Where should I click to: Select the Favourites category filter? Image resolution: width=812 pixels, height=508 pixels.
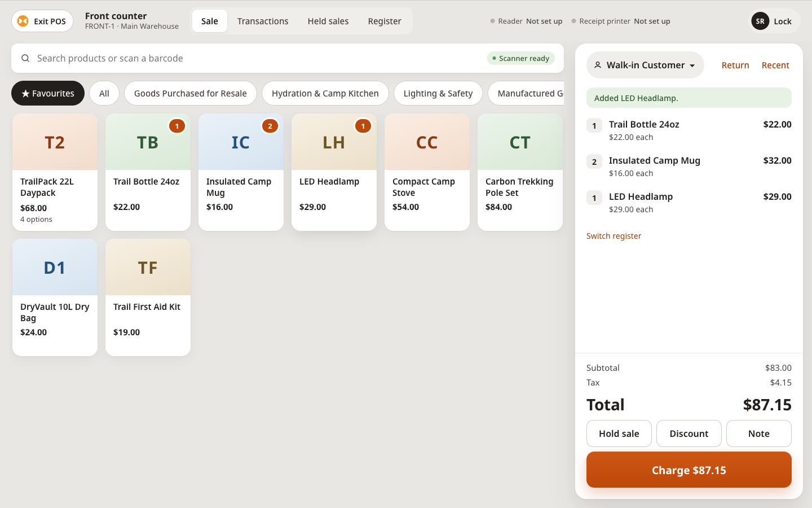click(x=48, y=93)
